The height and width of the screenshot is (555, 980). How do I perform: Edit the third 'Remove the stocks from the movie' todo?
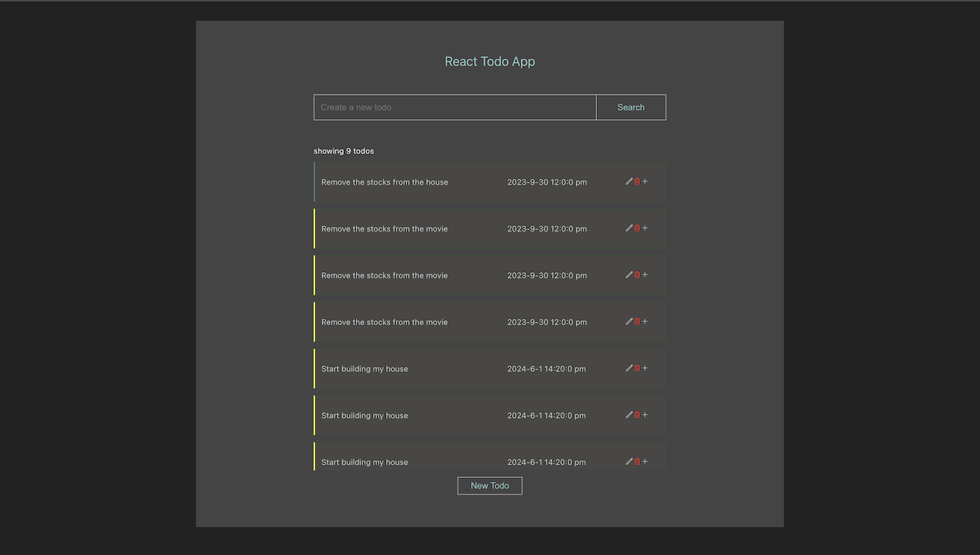[629, 322]
